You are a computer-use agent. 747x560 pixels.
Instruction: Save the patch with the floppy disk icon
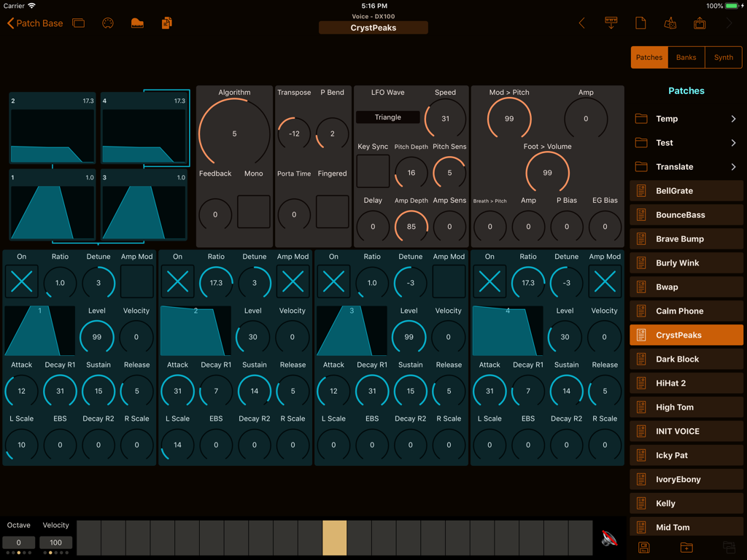point(644,548)
